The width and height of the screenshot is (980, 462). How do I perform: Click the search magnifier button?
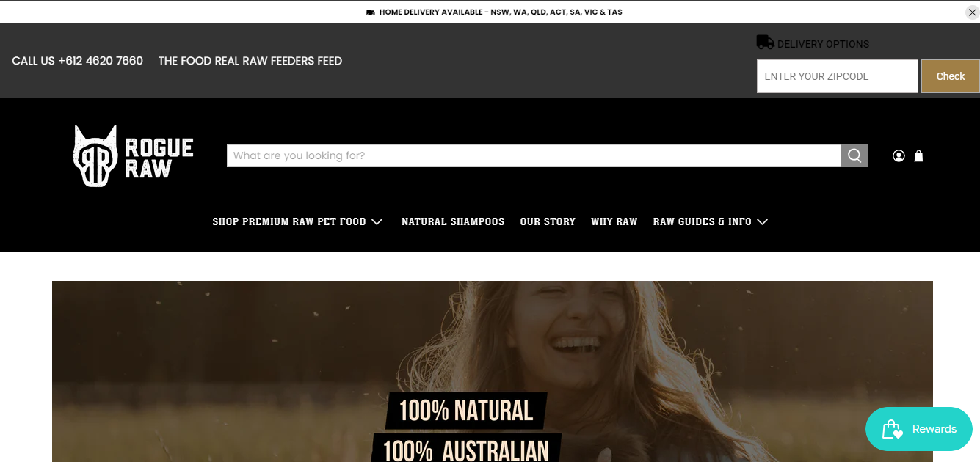(854, 155)
